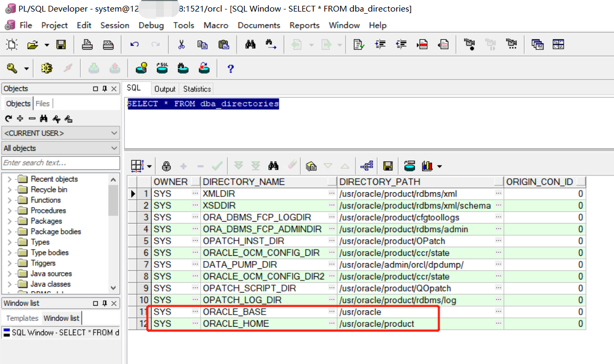
Task: Expand the Packages folder node
Action: point(9,221)
